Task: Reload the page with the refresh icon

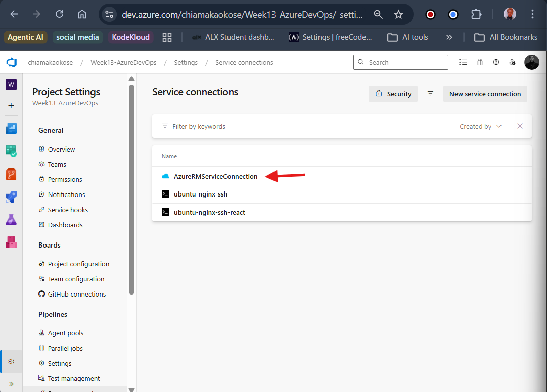Action: [x=59, y=14]
